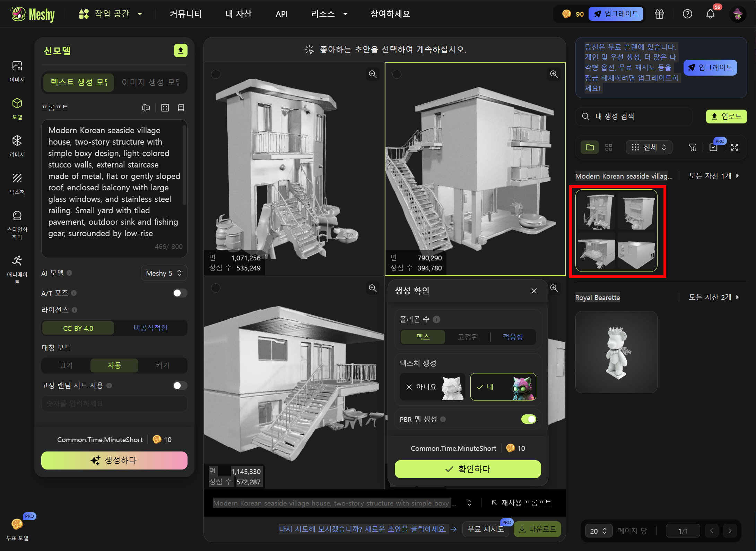756x551 pixels.
Task: Select the top-right draft radio circle
Action: (397, 74)
